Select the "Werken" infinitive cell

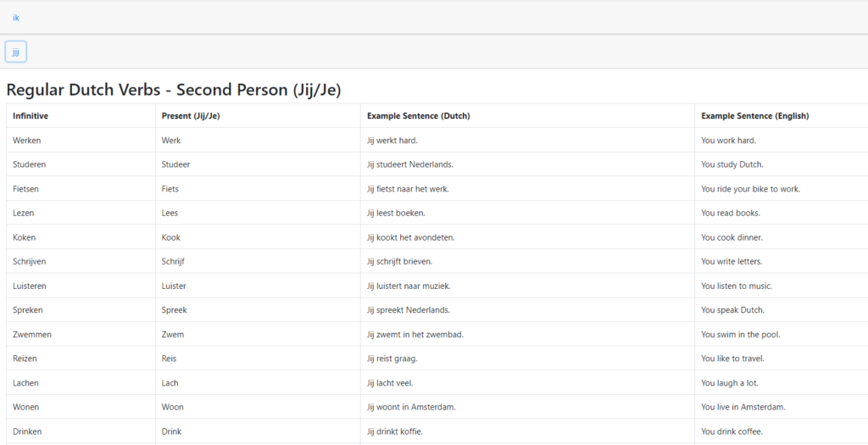point(27,141)
